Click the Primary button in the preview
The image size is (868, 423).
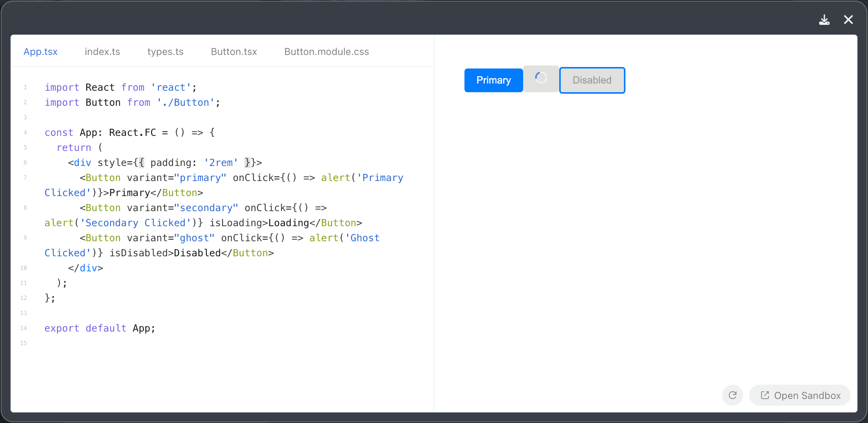[x=493, y=80]
